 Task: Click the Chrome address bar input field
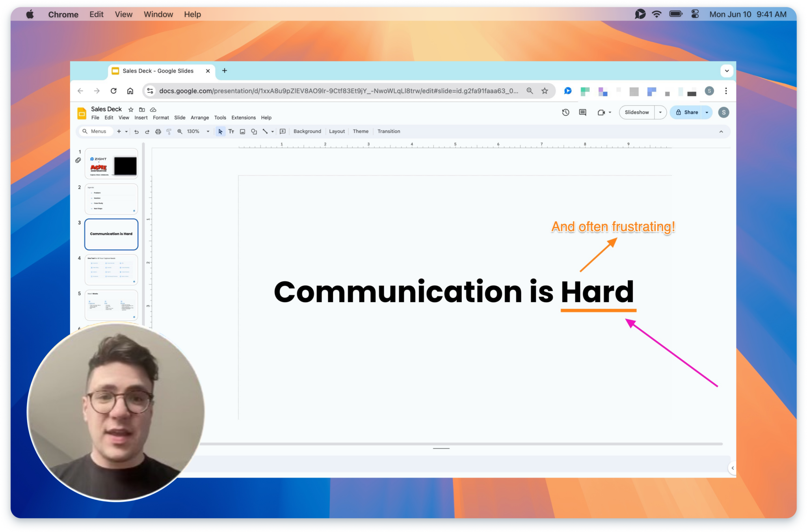[x=338, y=90]
